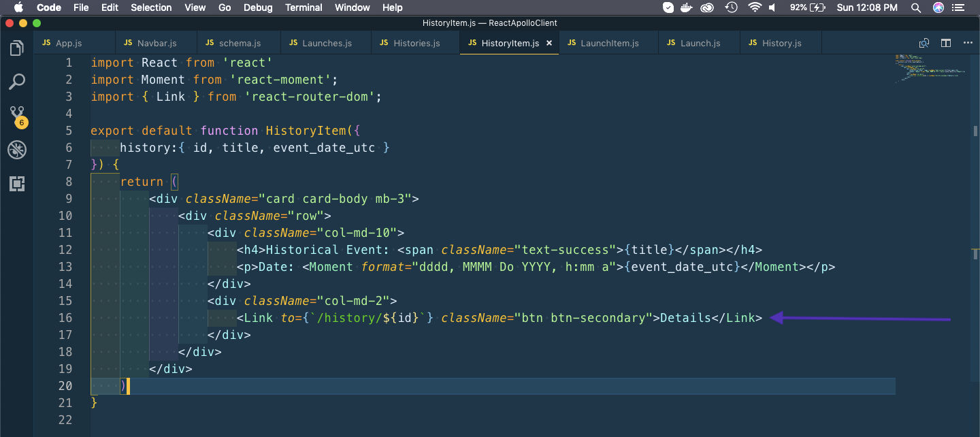Switch to the schema.js tab
Screen dimensions: 980x437
(x=239, y=43)
